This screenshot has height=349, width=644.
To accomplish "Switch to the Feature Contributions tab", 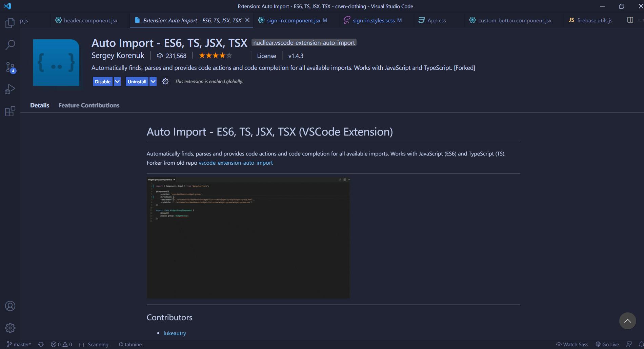I will pos(89,105).
